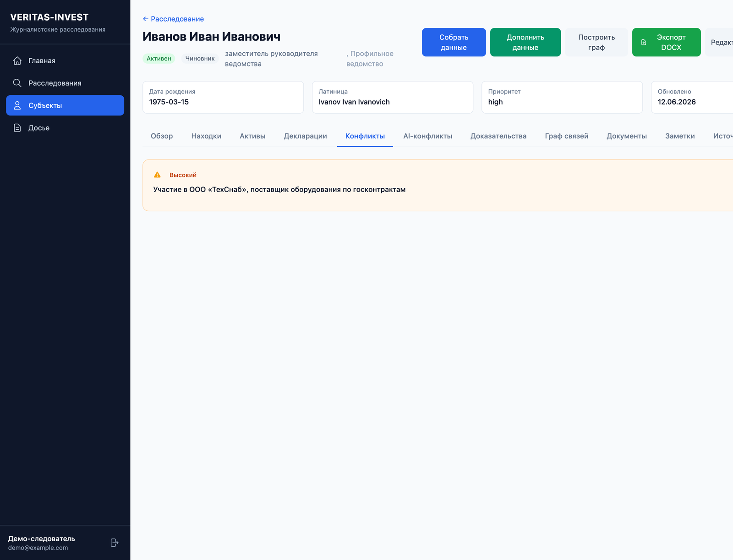The image size is (733, 560).
Task: Click the Чиновник badge
Action: (x=200, y=58)
